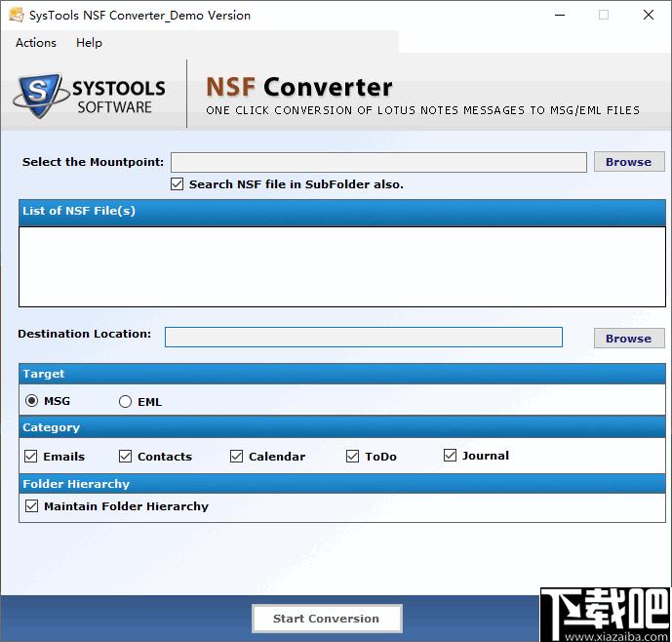
Task: Uncheck the Contacts category
Action: 125,457
